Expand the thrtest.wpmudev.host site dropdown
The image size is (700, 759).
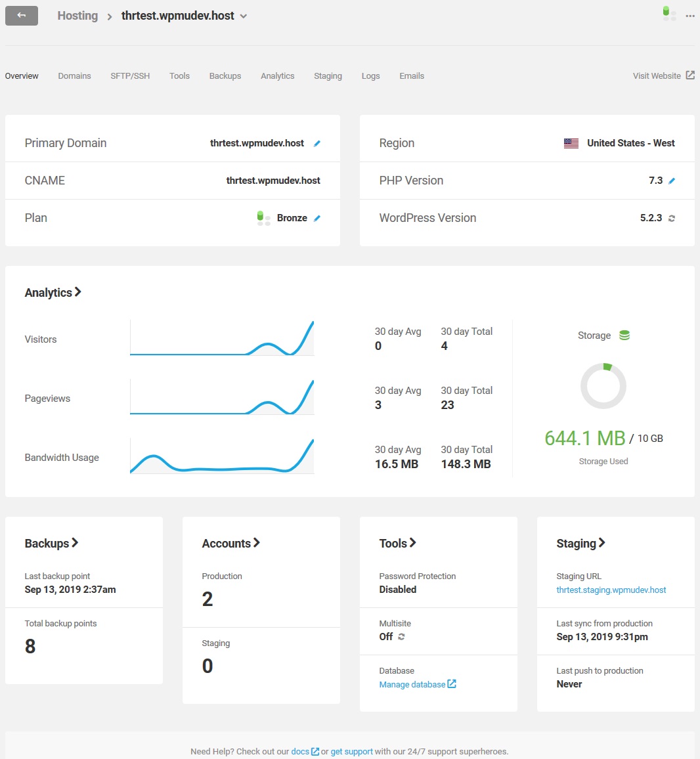[x=244, y=16]
